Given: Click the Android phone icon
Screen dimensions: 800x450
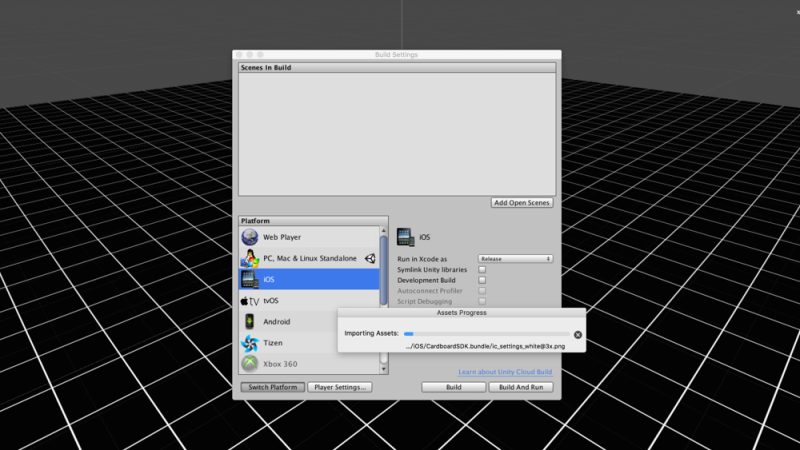Looking at the screenshot, I should tap(249, 321).
